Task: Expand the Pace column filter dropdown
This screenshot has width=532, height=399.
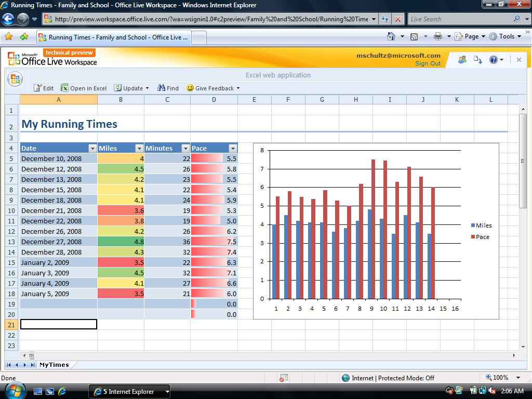Action: tap(233, 149)
